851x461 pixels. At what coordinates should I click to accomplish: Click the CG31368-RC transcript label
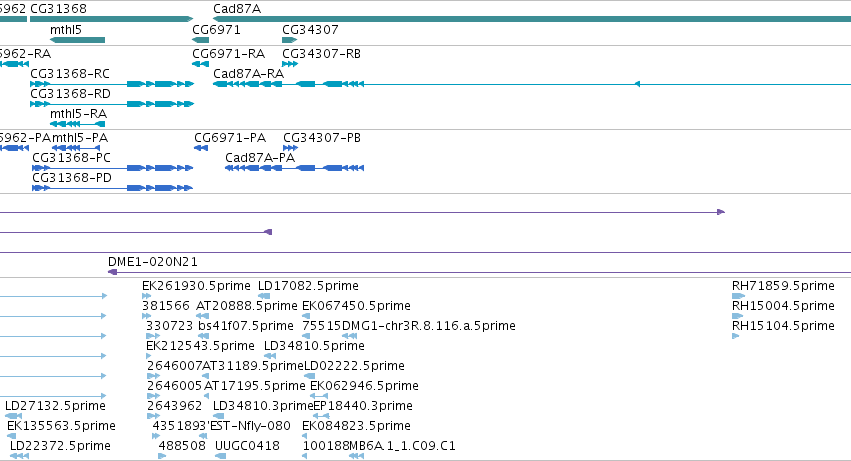[x=70, y=74]
